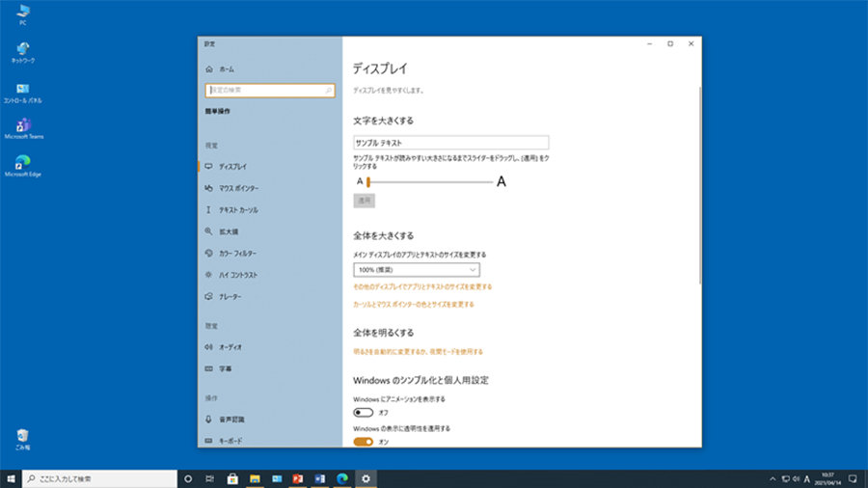Select ハイ コントラスト in the sidebar
The image size is (868, 488).
pos(237,274)
